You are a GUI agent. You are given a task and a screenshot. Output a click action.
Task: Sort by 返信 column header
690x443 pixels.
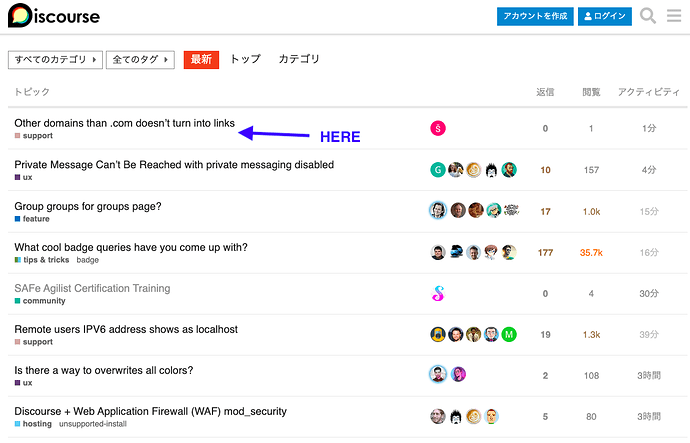[x=545, y=92]
